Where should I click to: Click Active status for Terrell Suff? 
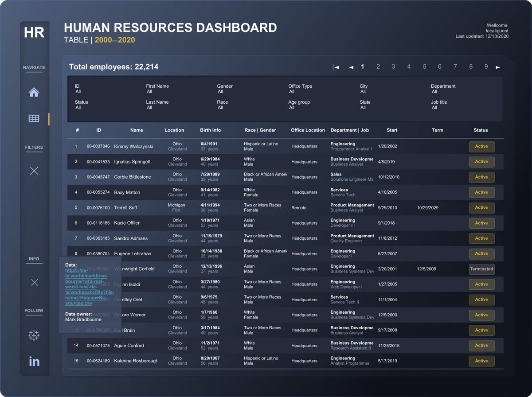(x=481, y=208)
